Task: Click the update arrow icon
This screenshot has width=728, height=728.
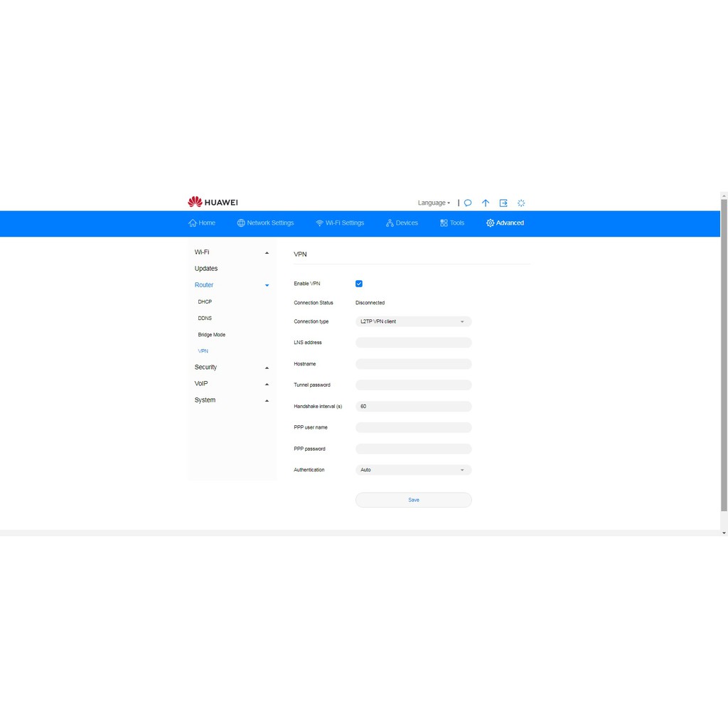Action: [x=486, y=203]
